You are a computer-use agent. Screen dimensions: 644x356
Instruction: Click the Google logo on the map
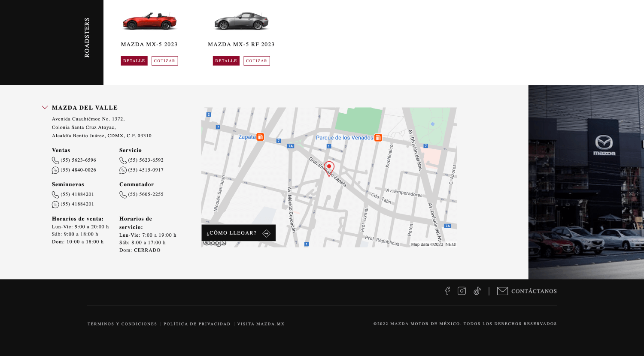pyautogui.click(x=215, y=243)
